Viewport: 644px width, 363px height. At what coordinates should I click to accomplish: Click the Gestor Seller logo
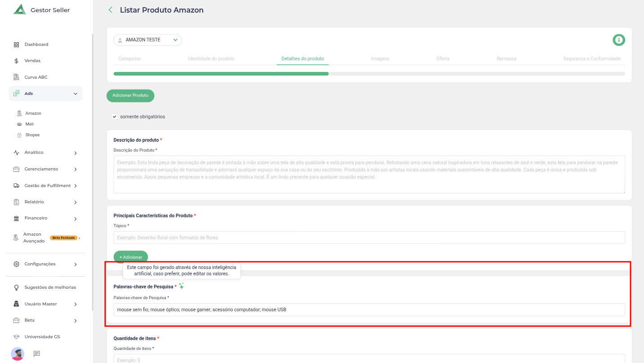tap(20, 10)
